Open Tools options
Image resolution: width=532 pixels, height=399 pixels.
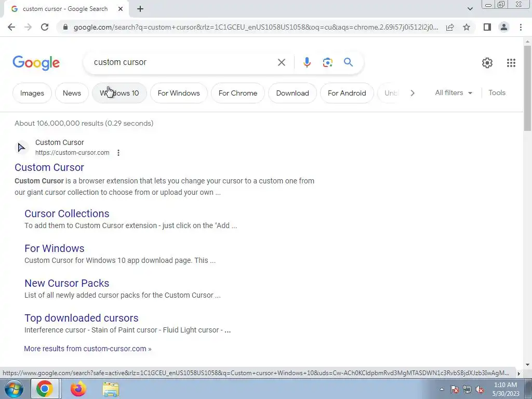(x=497, y=92)
